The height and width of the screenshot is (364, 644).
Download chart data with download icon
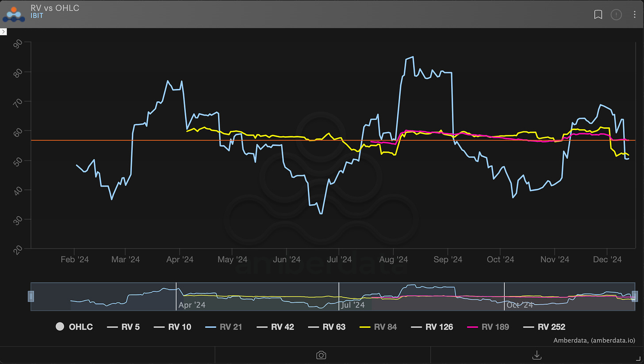point(537,355)
